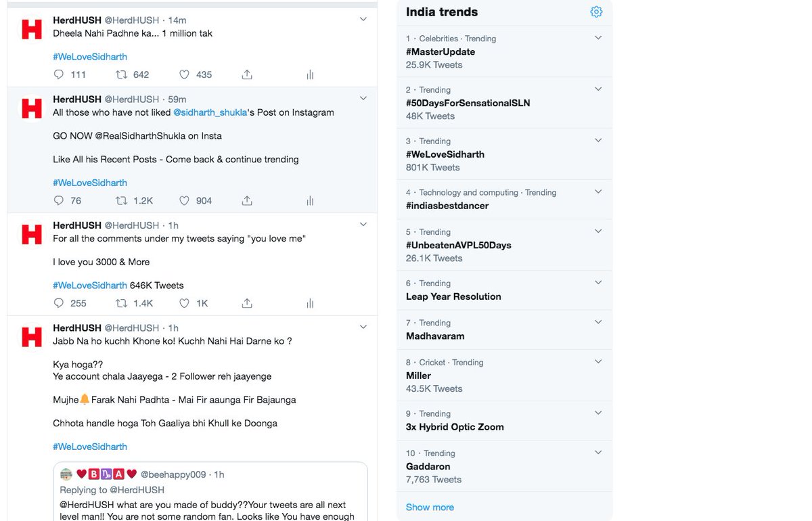Open beehappy009's avatar in quoted tweet
The image size is (812, 521).
(x=66, y=474)
